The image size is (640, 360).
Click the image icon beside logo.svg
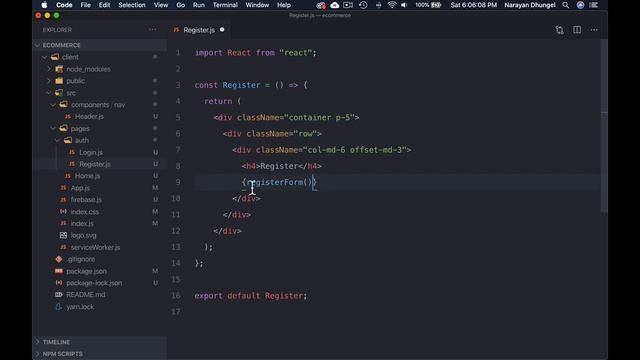pyautogui.click(x=63, y=236)
